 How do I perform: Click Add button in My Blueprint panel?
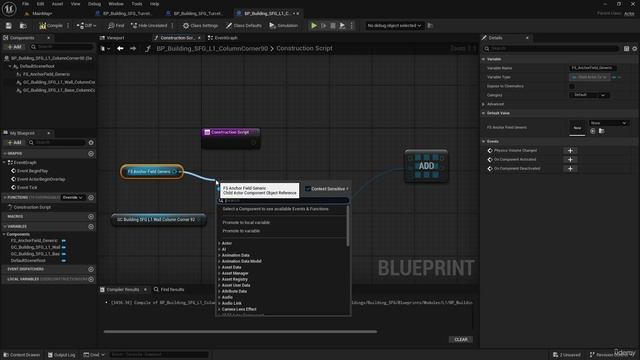point(15,142)
